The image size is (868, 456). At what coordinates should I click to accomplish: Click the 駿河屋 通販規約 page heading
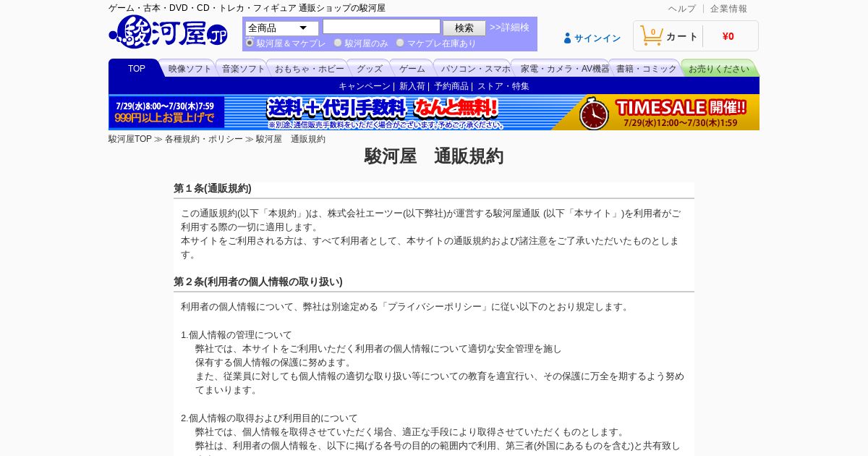[x=434, y=156]
